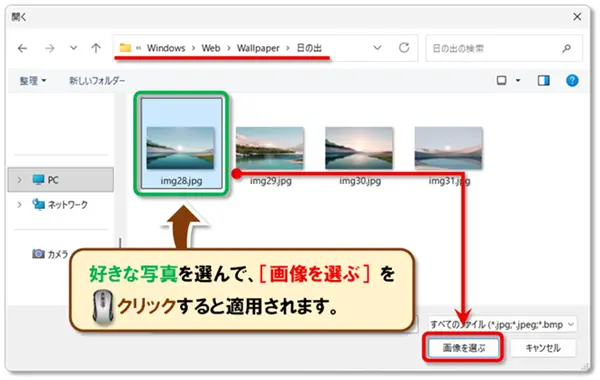
Task: Click the キャンセル button
Action: 543,348
